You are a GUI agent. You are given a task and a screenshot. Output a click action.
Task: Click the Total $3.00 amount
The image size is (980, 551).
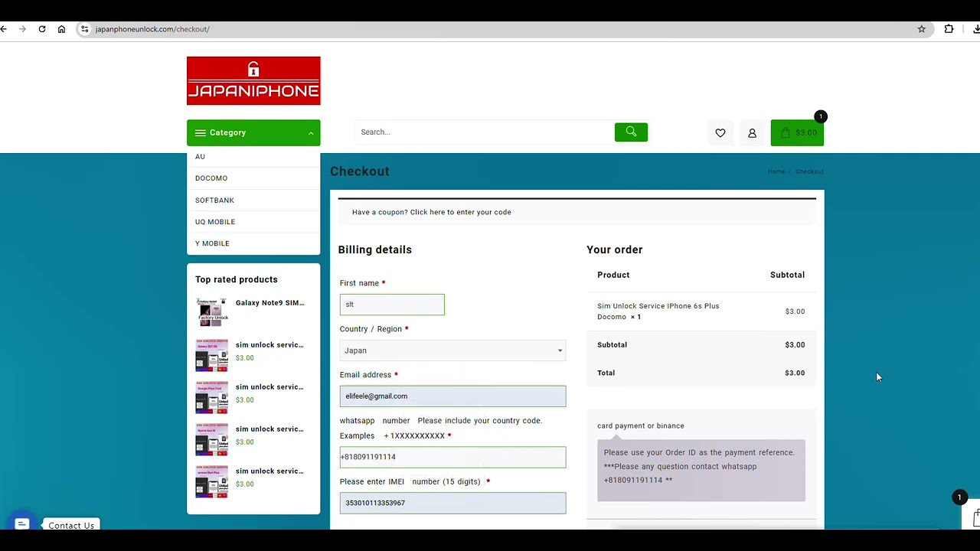pyautogui.click(x=795, y=373)
